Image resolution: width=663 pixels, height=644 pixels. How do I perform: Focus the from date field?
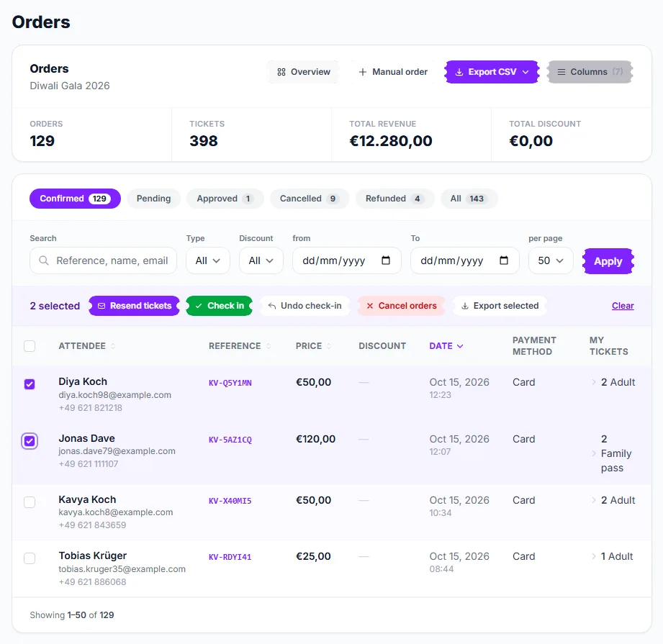click(x=347, y=260)
